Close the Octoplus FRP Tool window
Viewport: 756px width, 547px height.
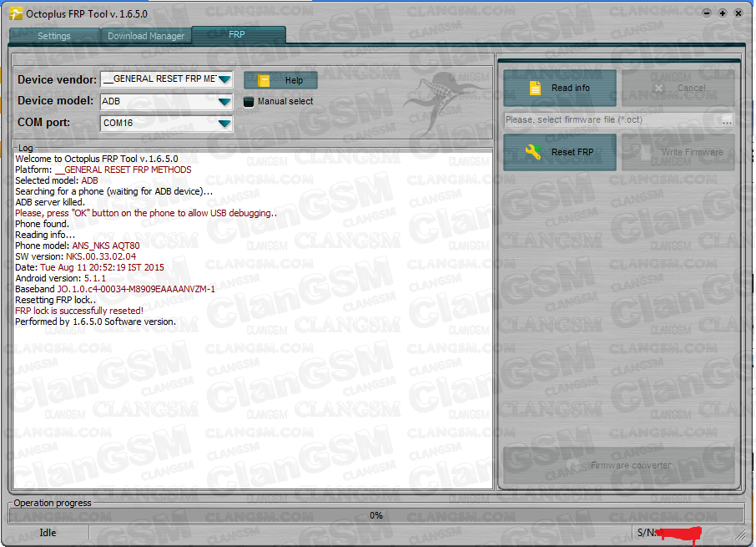point(738,13)
